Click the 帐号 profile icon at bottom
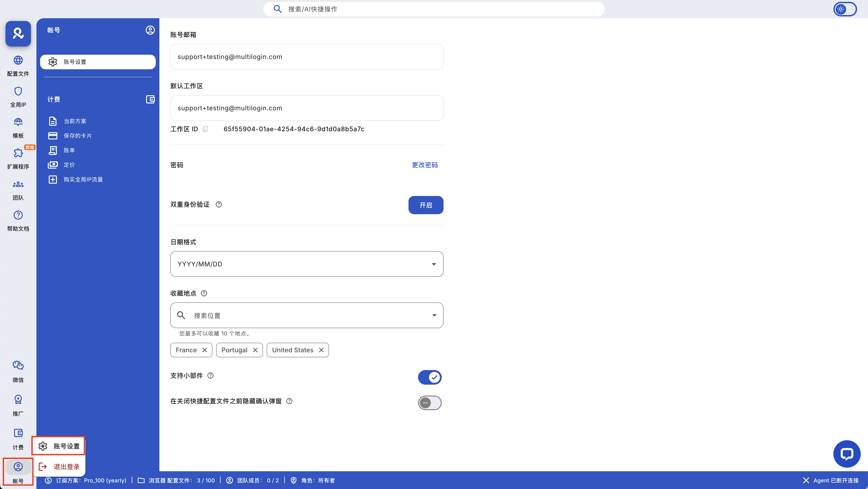Viewport: 868px width, 489px height. coord(18,467)
